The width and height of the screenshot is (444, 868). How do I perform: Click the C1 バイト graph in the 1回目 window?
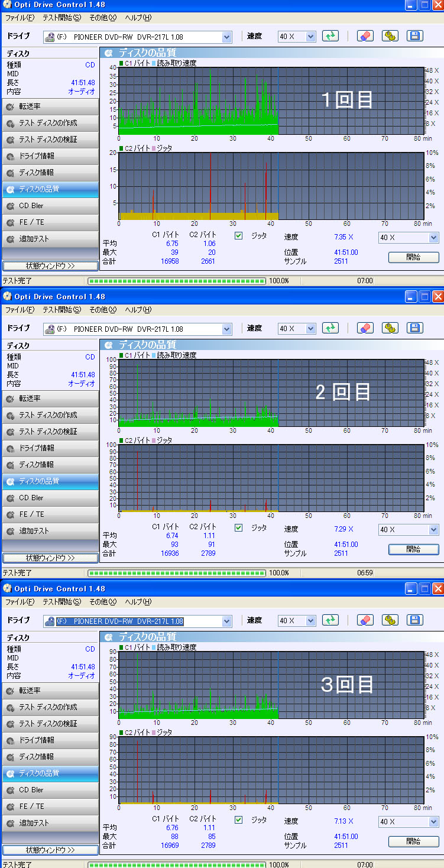(x=271, y=101)
